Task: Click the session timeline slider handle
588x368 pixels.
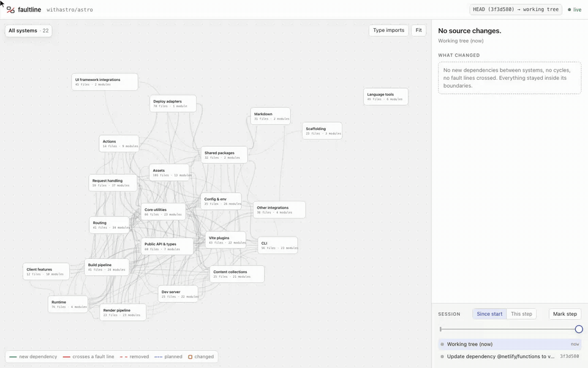Action: click(x=579, y=329)
